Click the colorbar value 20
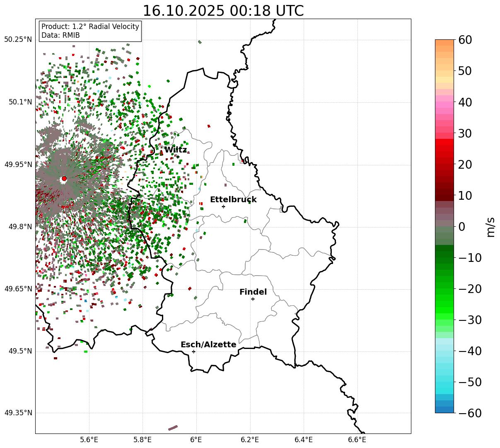This screenshot has width=500, height=448. (x=465, y=165)
